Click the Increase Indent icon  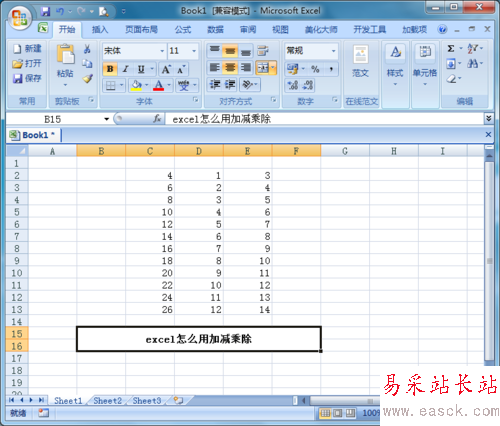point(230,85)
